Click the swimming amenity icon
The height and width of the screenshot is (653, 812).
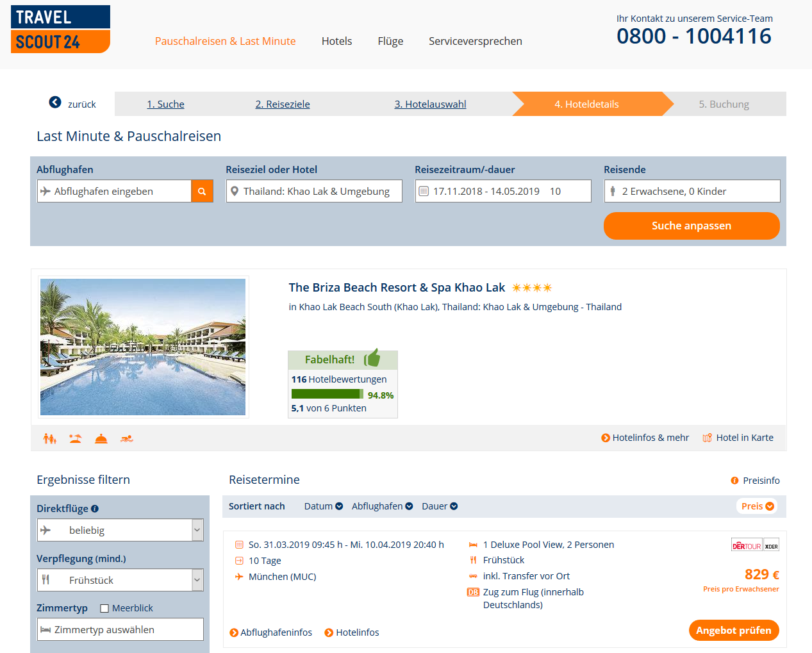tap(127, 438)
